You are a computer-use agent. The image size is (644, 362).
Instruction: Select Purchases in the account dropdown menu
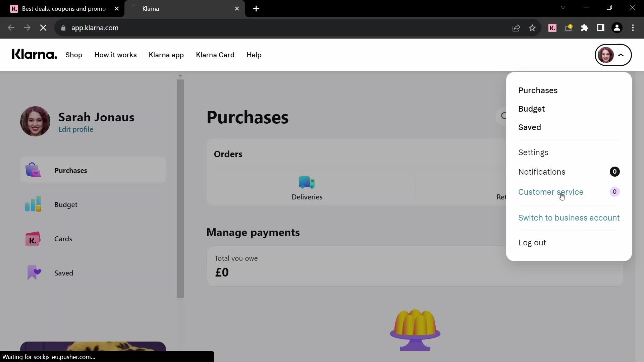[x=538, y=90]
